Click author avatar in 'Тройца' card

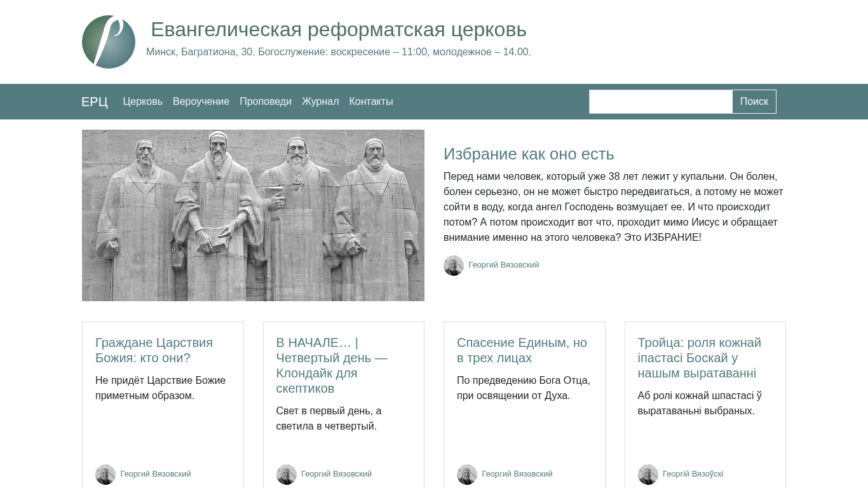[x=648, y=475]
